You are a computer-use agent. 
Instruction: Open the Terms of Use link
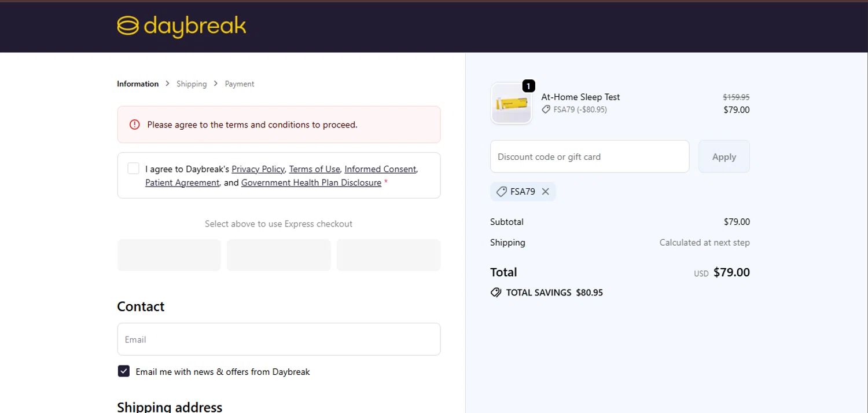[314, 169]
